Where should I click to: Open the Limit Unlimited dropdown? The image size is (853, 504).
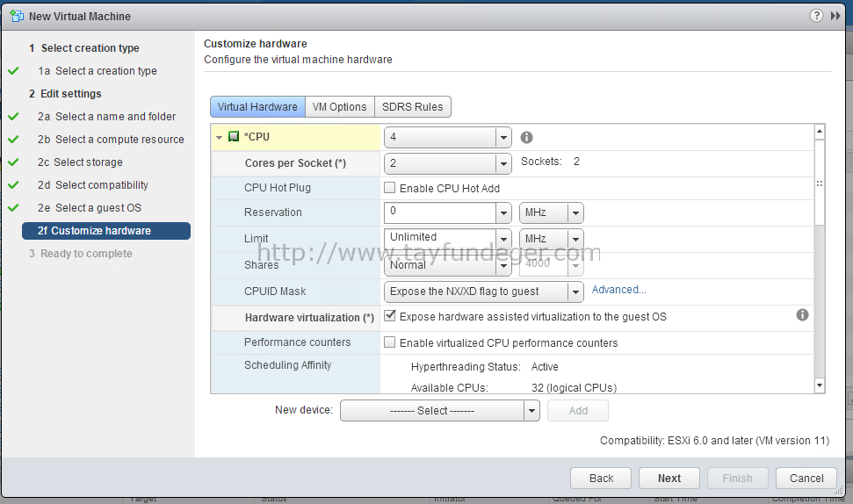tap(503, 239)
